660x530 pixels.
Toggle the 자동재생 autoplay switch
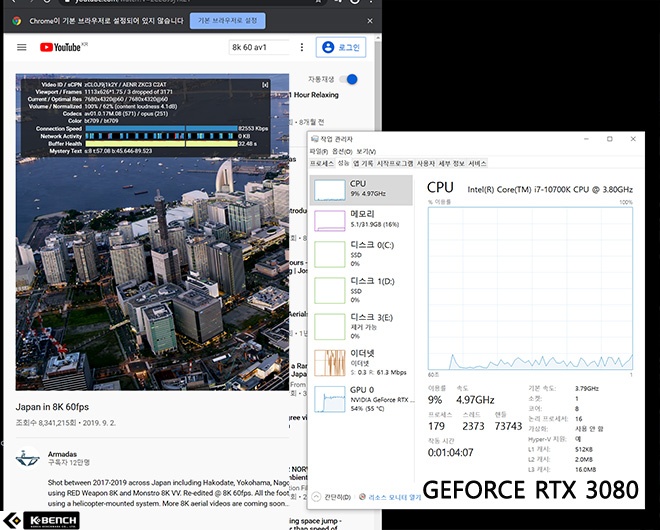[349, 79]
